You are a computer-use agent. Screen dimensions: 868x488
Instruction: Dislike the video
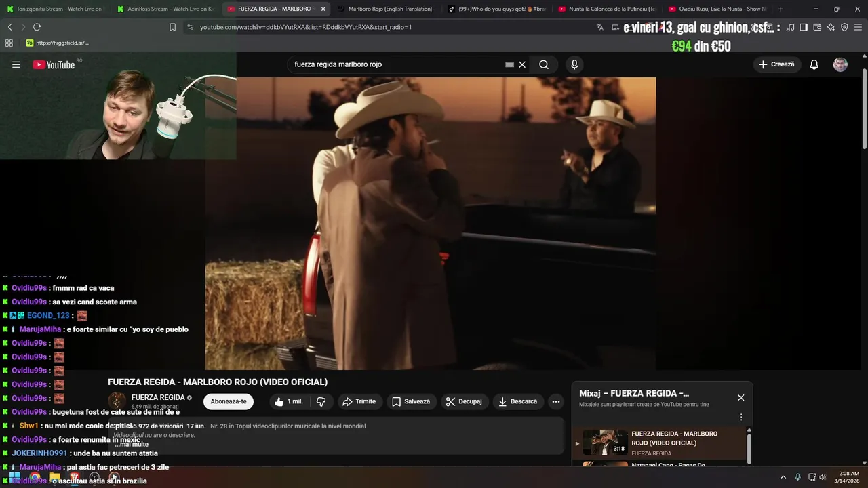[x=321, y=401]
